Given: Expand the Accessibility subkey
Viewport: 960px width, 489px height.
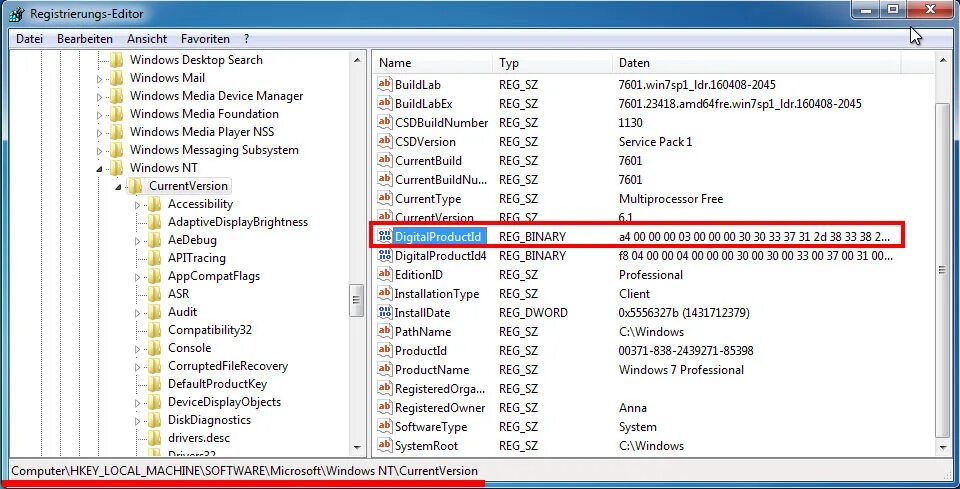Looking at the screenshot, I should [x=138, y=204].
